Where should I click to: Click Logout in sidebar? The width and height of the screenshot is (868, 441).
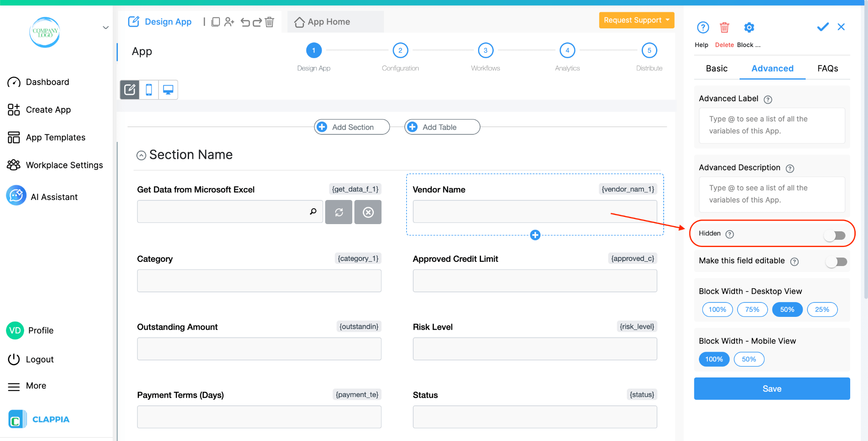tap(31, 359)
